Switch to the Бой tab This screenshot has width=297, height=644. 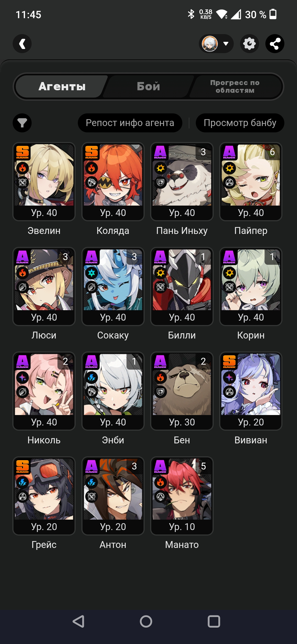(x=148, y=86)
